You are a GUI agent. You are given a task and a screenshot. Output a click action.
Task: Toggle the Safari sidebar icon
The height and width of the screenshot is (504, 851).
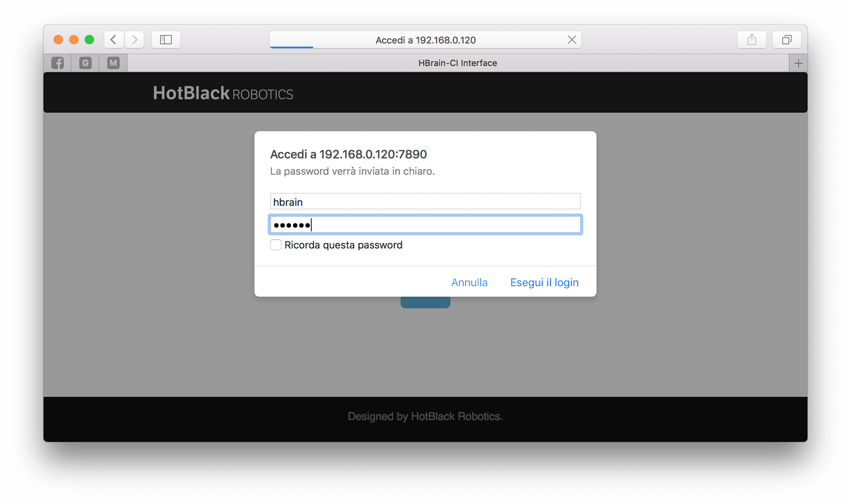pyautogui.click(x=166, y=40)
